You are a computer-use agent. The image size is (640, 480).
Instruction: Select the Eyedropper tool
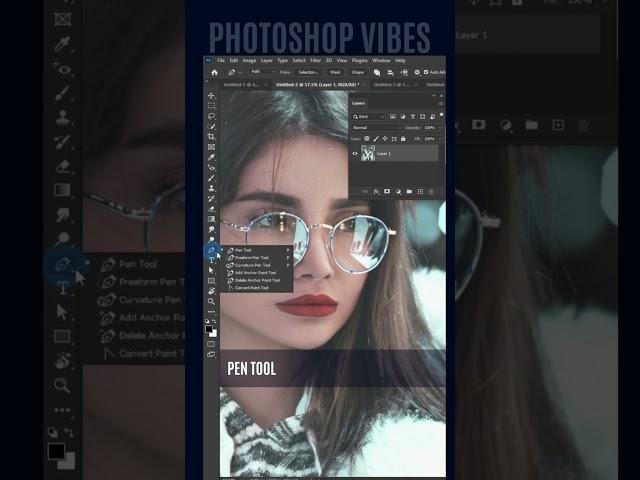(211, 157)
